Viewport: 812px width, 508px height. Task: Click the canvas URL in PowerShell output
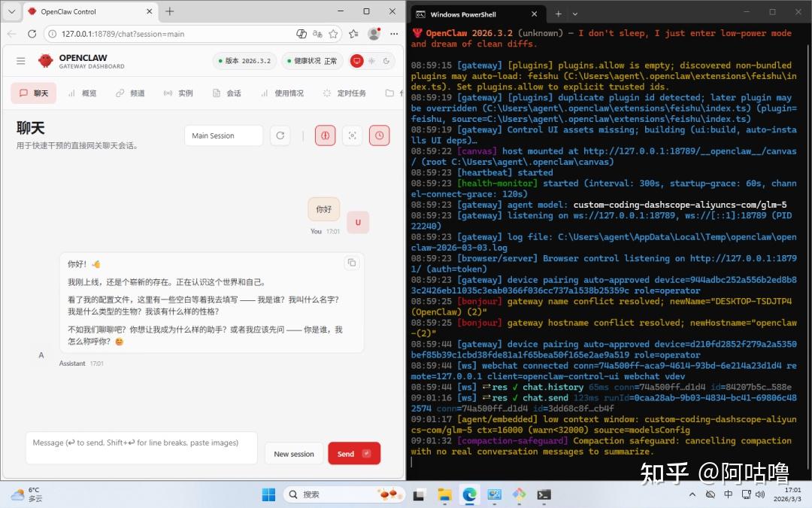click(689, 151)
